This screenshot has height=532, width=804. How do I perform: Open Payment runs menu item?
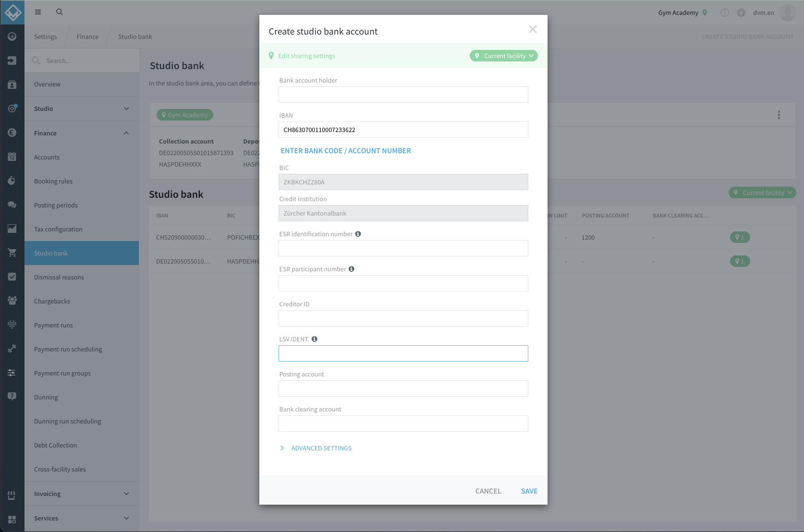point(82,325)
